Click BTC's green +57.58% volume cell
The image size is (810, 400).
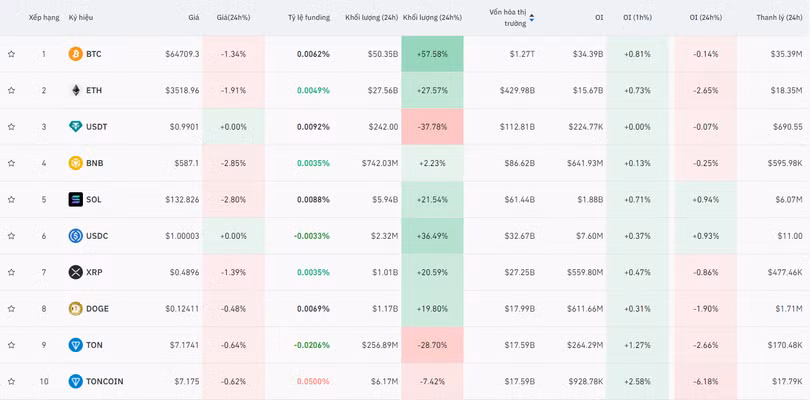pos(432,54)
